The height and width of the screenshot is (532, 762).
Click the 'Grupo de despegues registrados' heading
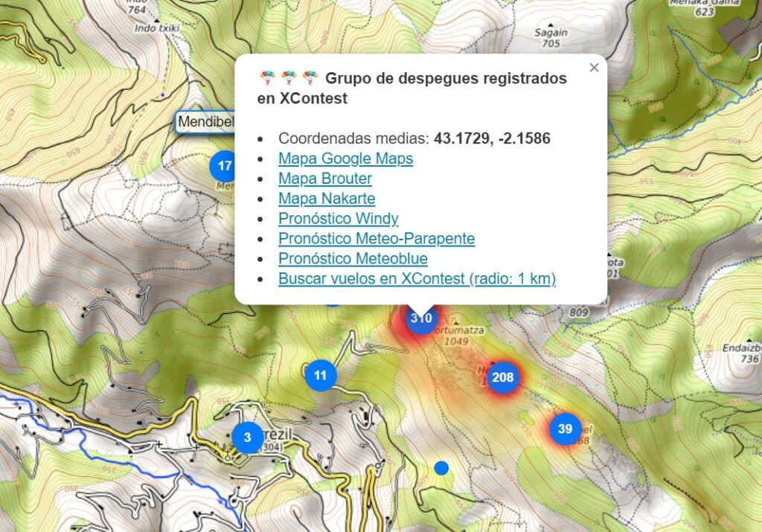pos(412,88)
